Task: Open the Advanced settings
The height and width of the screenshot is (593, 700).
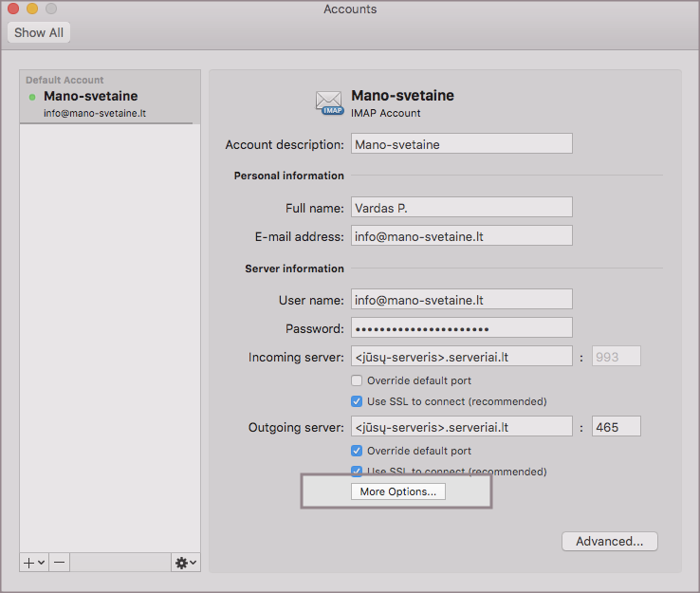Action: click(x=609, y=541)
